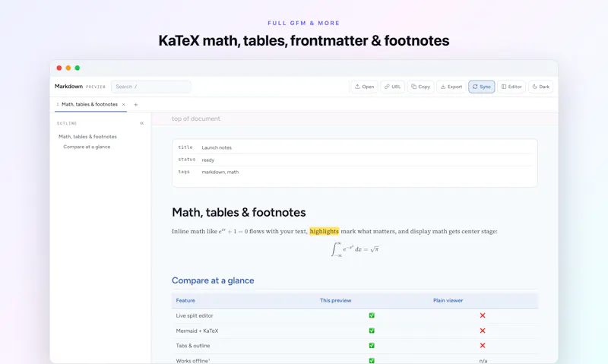
Task: Click the highlighted word 'highlights'
Action: [325, 232]
